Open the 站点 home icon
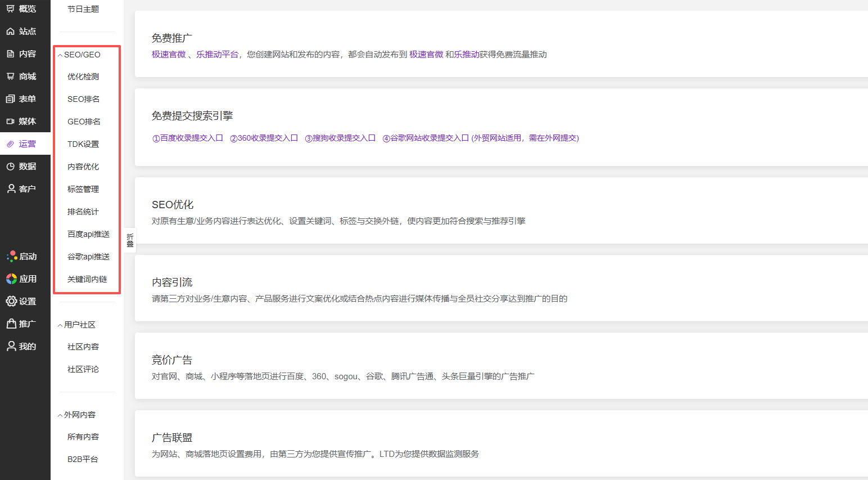Screen dimensions: 868x480 point(10,32)
